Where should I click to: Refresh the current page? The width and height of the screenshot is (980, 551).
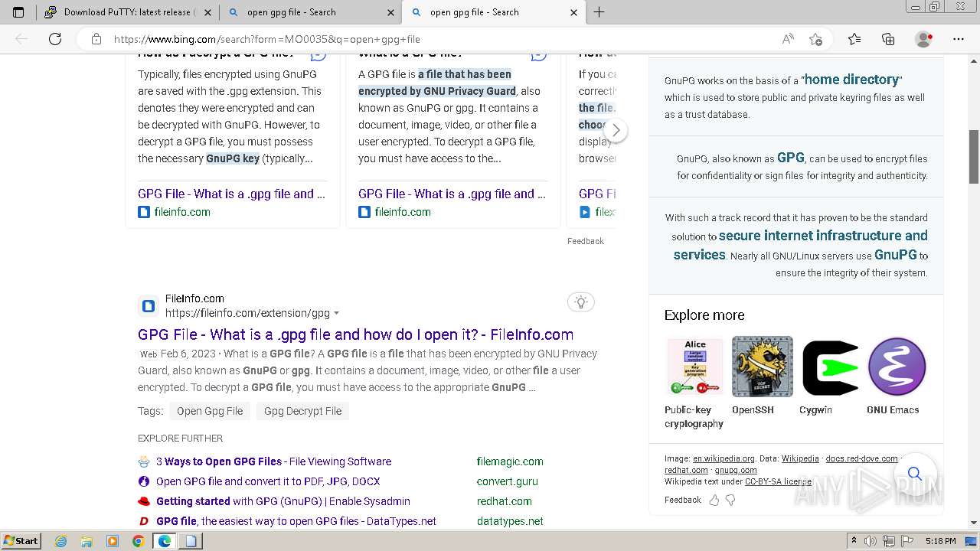pyautogui.click(x=55, y=39)
